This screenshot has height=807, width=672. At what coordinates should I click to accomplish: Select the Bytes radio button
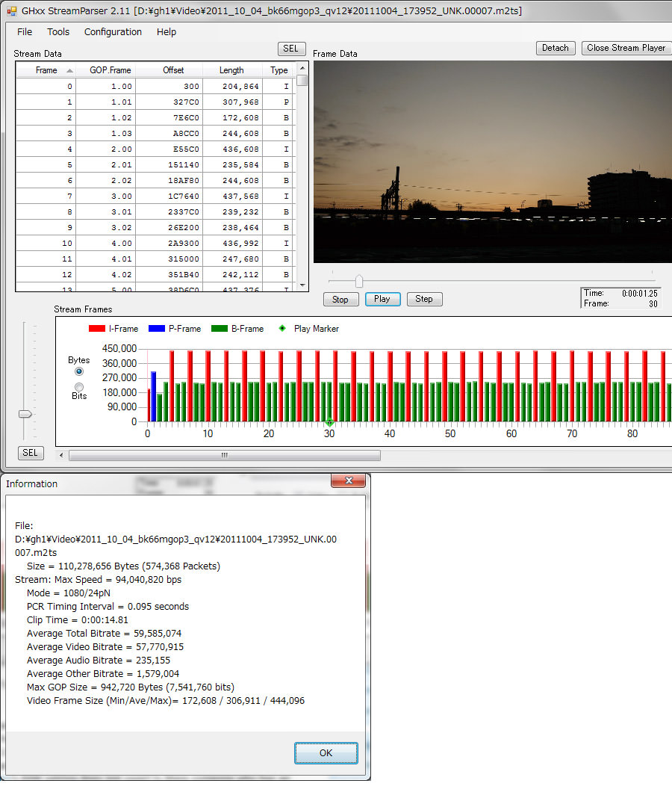pos(79,371)
